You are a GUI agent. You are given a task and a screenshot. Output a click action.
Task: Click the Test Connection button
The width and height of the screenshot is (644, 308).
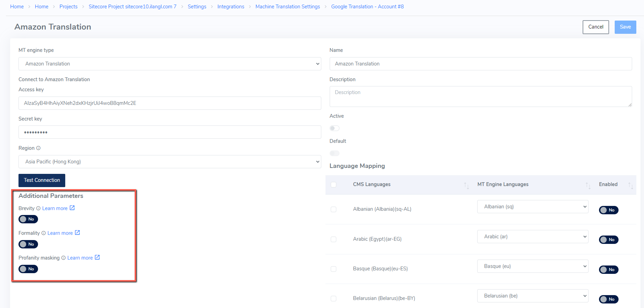pyautogui.click(x=42, y=180)
